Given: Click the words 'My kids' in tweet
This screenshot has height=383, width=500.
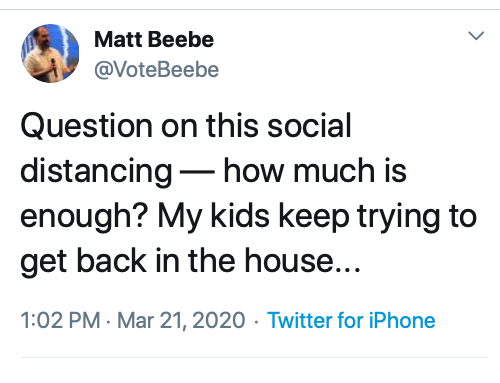Looking at the screenshot, I should (214, 216).
